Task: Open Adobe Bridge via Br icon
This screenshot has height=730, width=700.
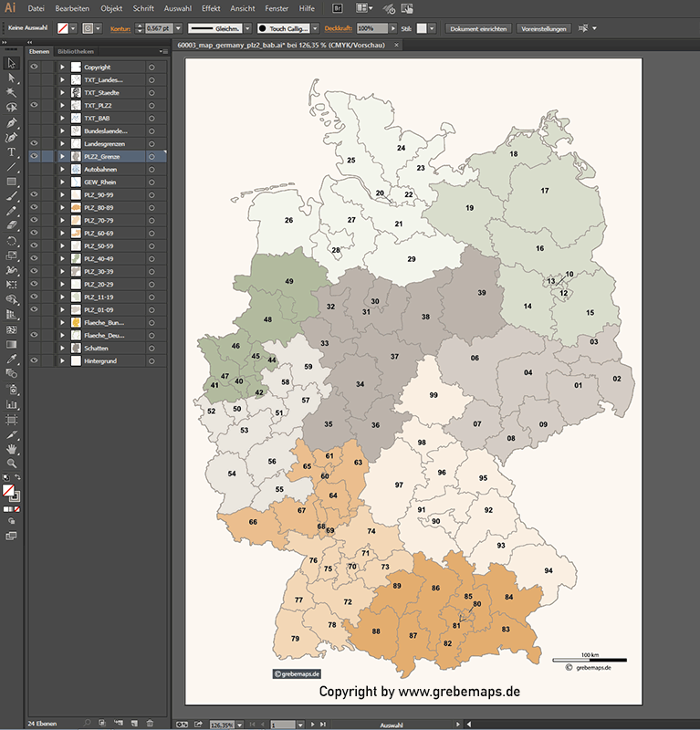Action: [338, 8]
